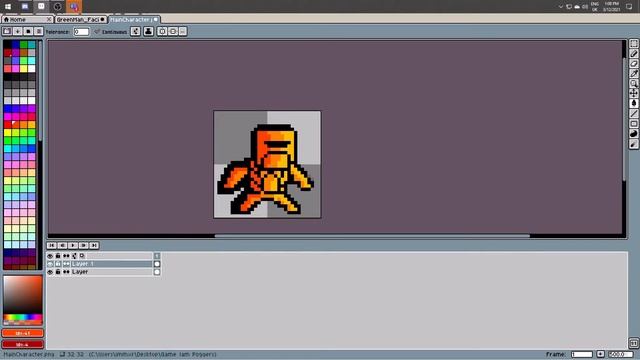
Task: Open OBS from the taskbar
Action: (x=58, y=7)
